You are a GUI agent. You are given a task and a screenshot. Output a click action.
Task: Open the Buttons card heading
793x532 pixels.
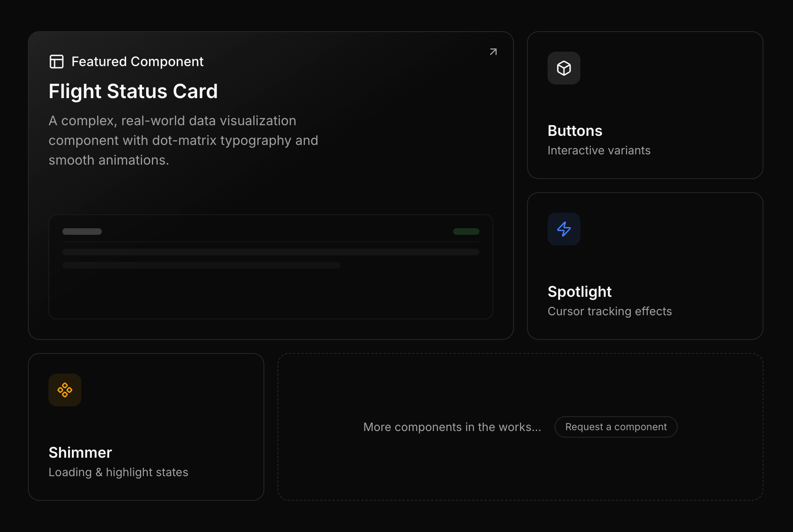click(x=575, y=131)
